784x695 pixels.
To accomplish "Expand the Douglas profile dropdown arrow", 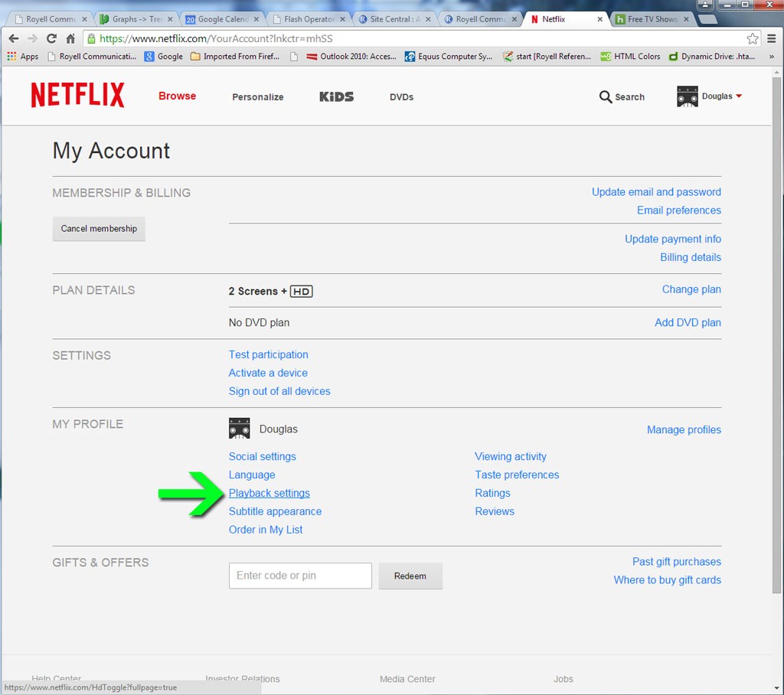I will [739, 96].
